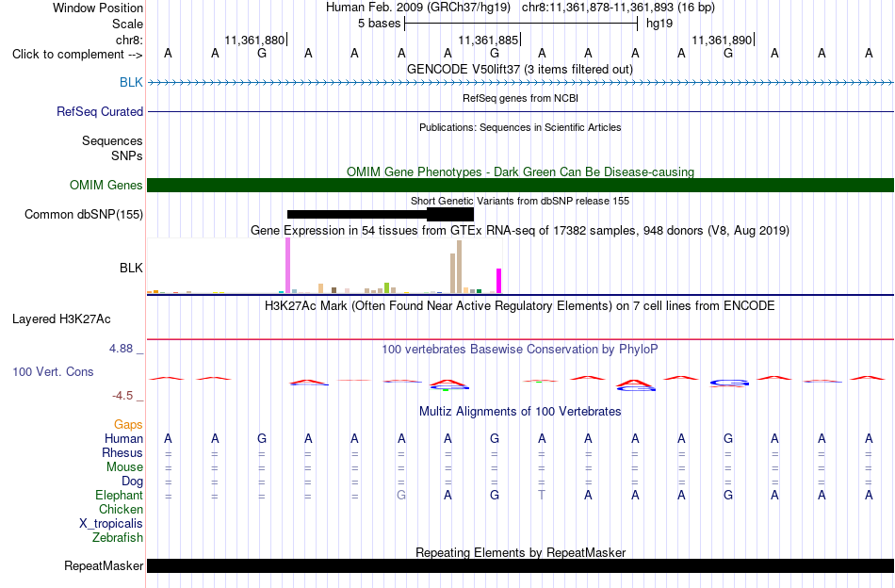
Task: Click the faded G base in Elephant row
Action: click(401, 495)
